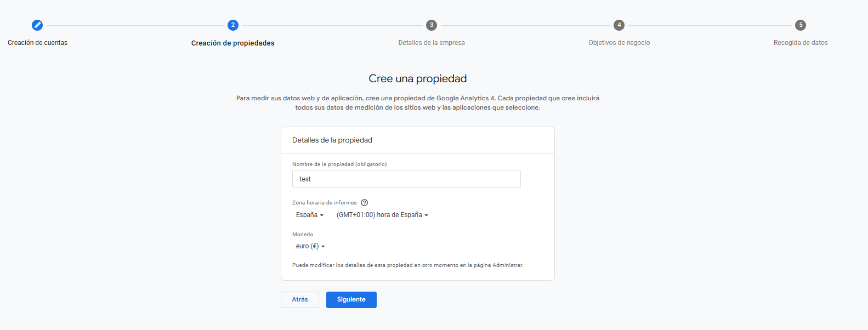Select the Recogida de datos step label
Image resolution: width=868 pixels, height=330 pixels.
tap(801, 43)
